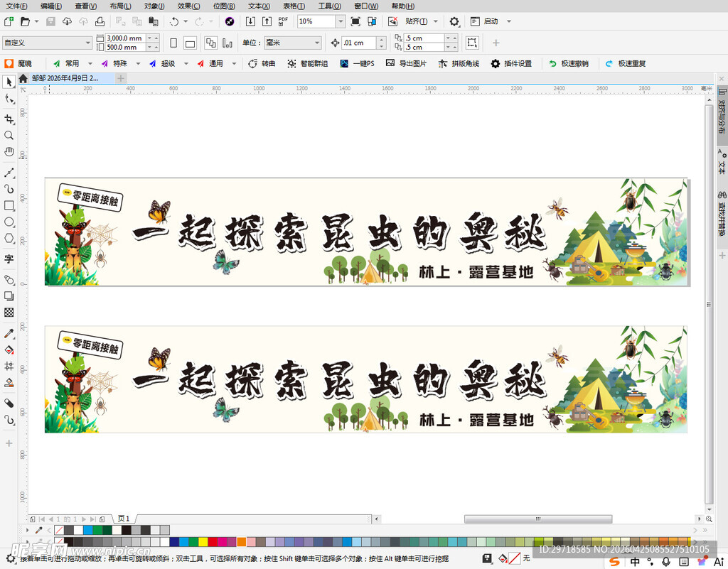Viewport: 728px width, 569px height.
Task: Select the Shape edit tool
Action: click(x=9, y=99)
